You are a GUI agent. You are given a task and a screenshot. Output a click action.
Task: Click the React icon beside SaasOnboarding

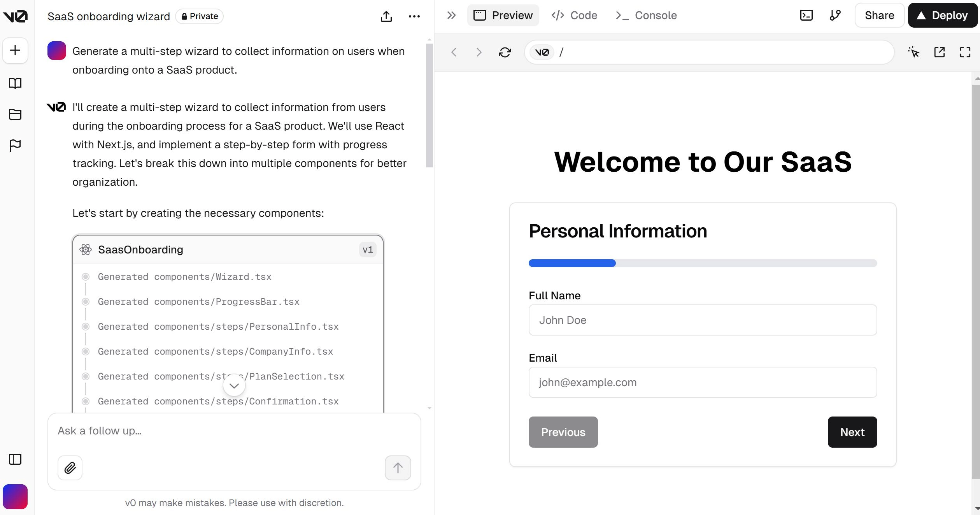(86, 250)
